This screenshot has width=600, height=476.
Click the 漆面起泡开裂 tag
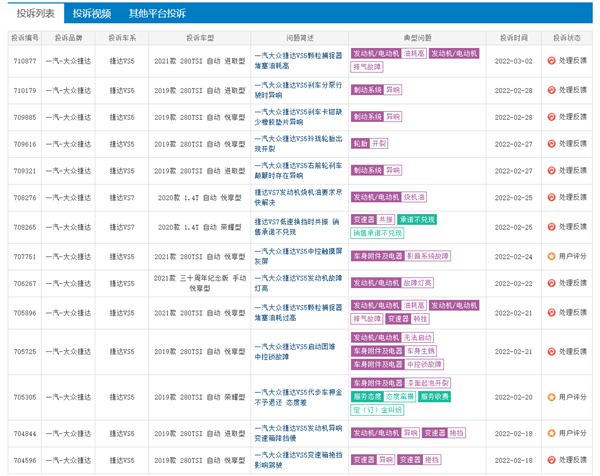click(427, 383)
